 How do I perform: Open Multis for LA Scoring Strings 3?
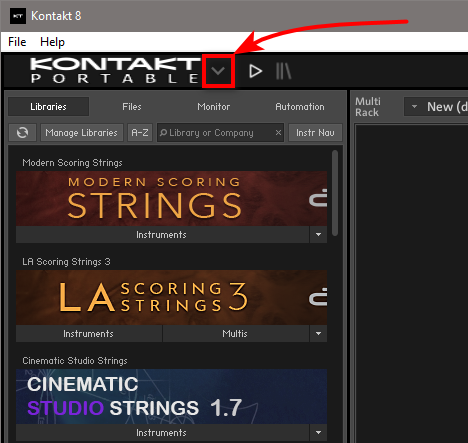(235, 334)
